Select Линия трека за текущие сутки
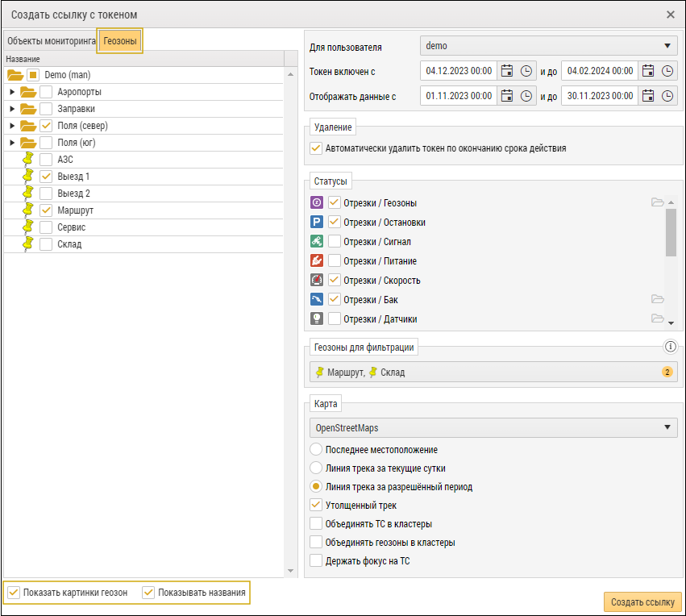This screenshot has width=686, height=616. pyautogui.click(x=316, y=468)
